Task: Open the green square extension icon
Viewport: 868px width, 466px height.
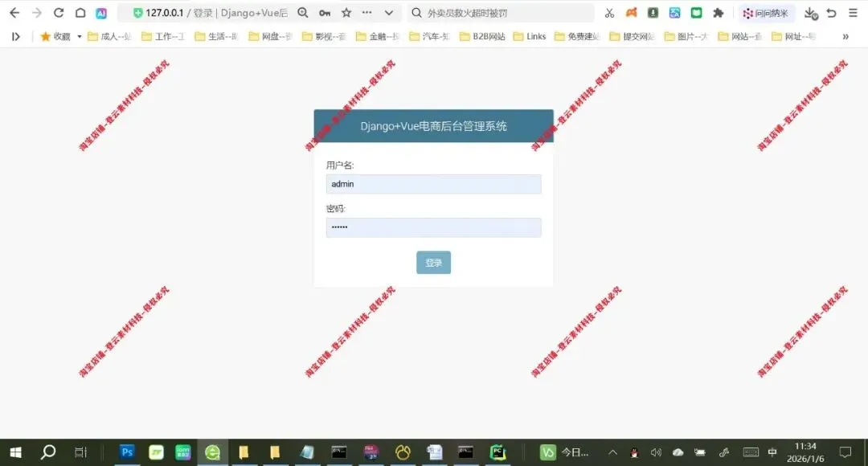Action: click(x=696, y=13)
